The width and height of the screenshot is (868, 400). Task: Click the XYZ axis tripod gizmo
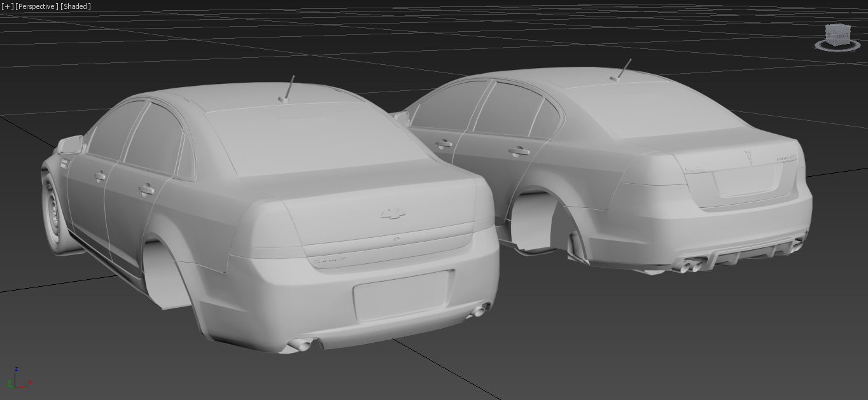pos(18,380)
